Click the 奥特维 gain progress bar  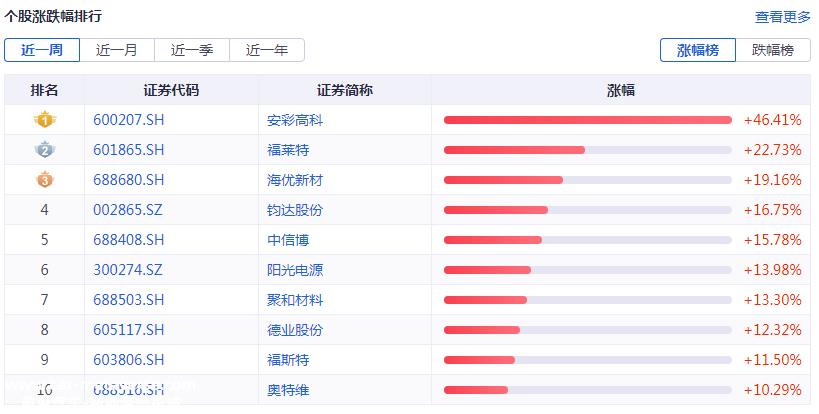(588, 390)
